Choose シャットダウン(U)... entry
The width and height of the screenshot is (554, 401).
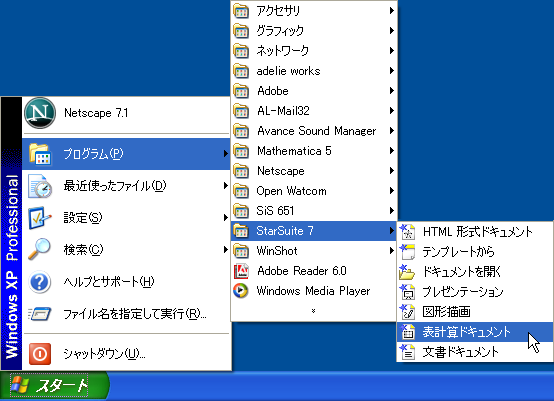tap(126, 354)
